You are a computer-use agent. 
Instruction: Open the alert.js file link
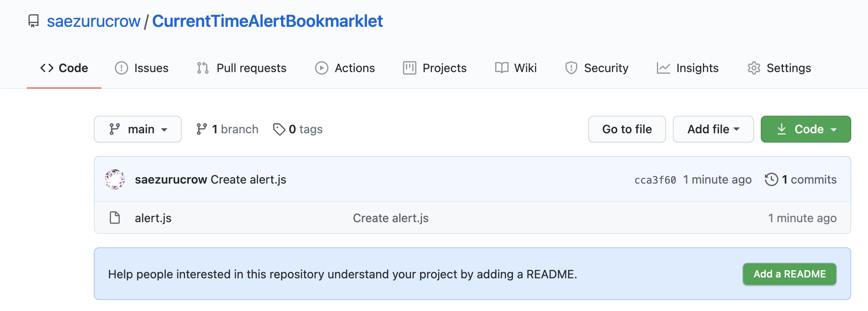[153, 218]
